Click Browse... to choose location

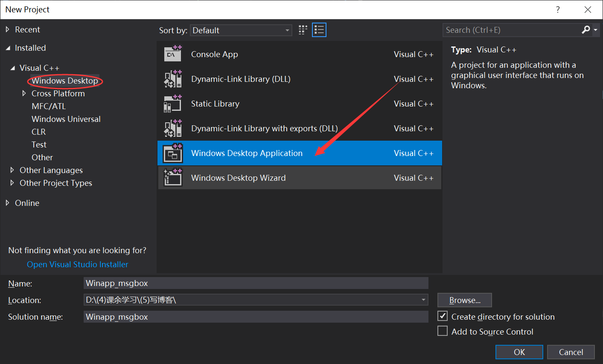(x=465, y=300)
